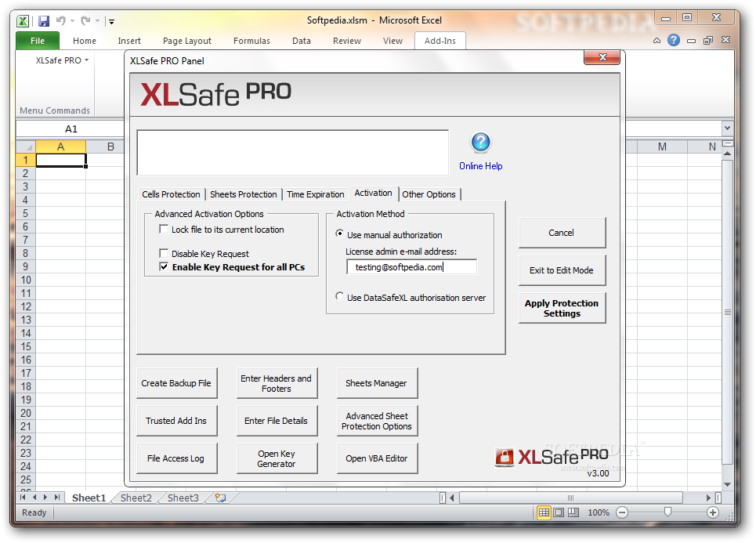Minimize the workbook window icon
Screen dimensions: 756x543
click(x=691, y=41)
